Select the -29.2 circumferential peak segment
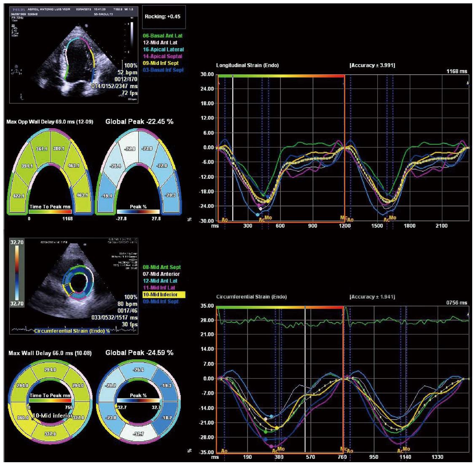 click(x=110, y=385)
